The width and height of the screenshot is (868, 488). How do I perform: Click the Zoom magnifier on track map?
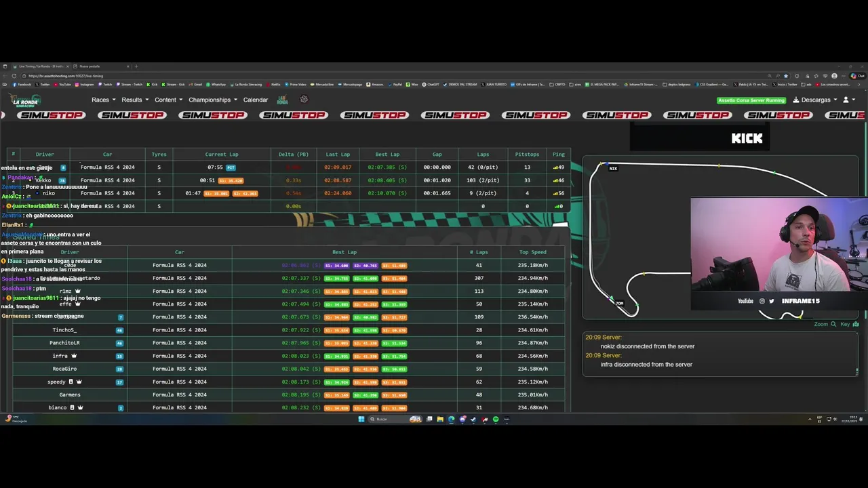825,324
